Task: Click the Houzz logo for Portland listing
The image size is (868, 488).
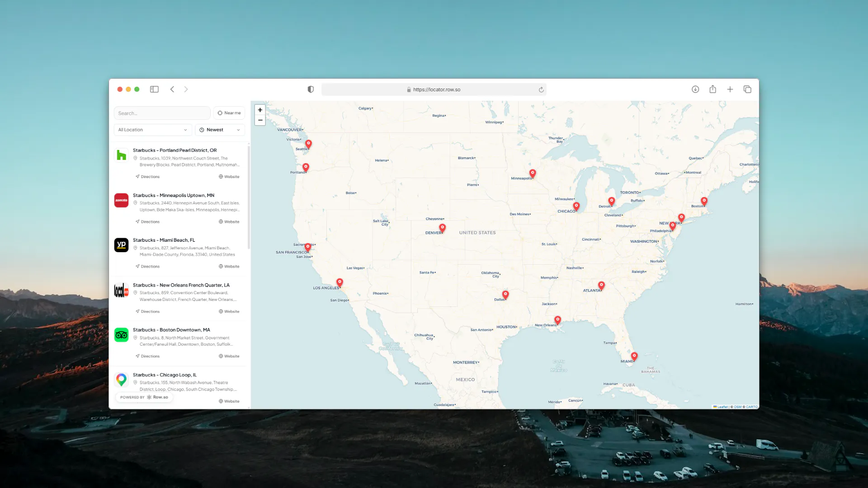Action: click(121, 155)
